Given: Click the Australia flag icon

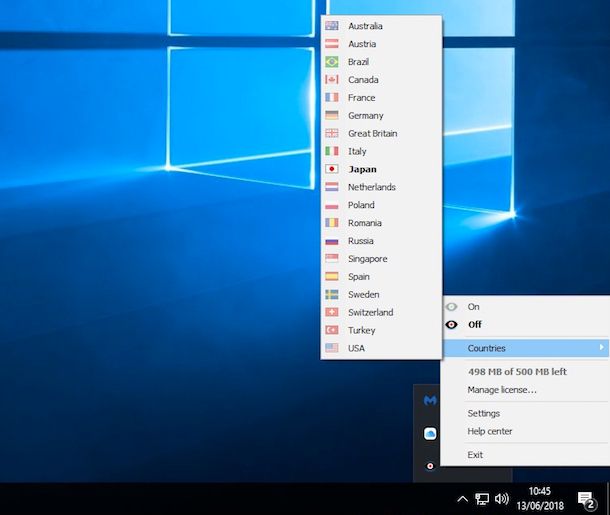Looking at the screenshot, I should coord(332,26).
